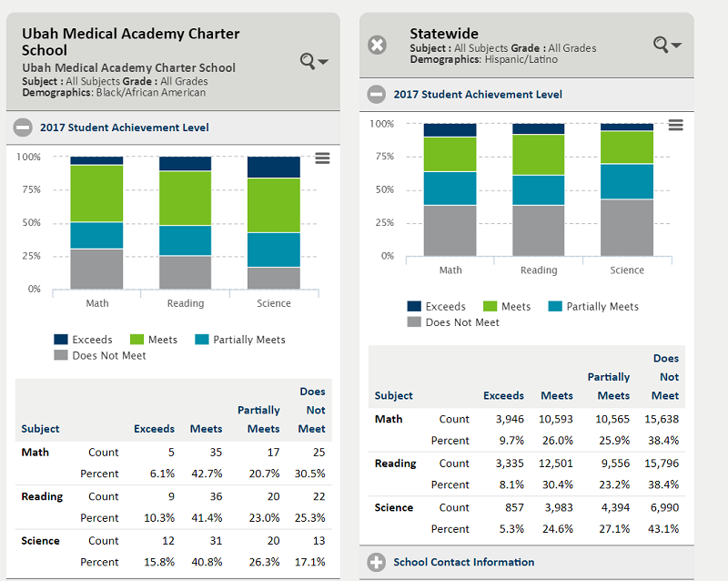Click the Statewide Math bar's Partially Meets segment
Screen dimensions: 728x581
pyautogui.click(x=450, y=189)
